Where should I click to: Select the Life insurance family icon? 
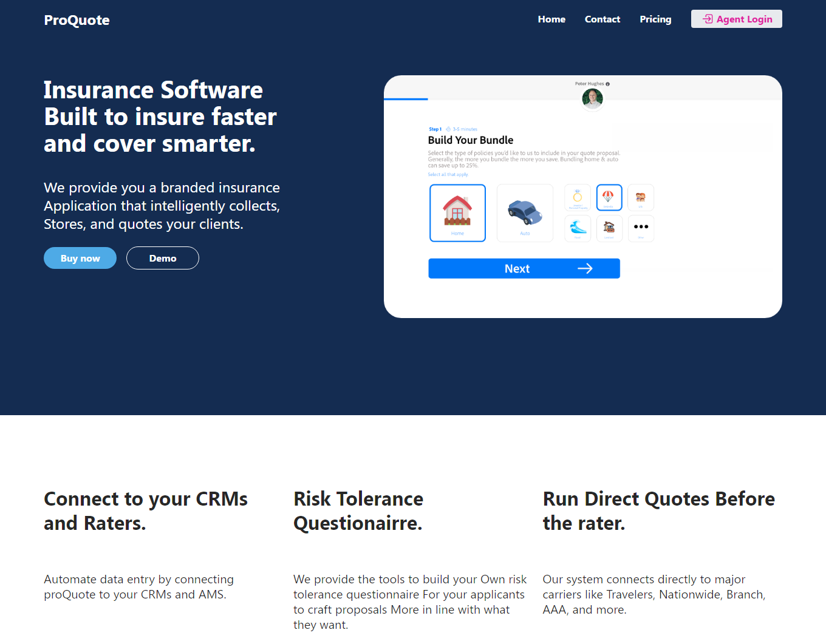click(x=641, y=197)
